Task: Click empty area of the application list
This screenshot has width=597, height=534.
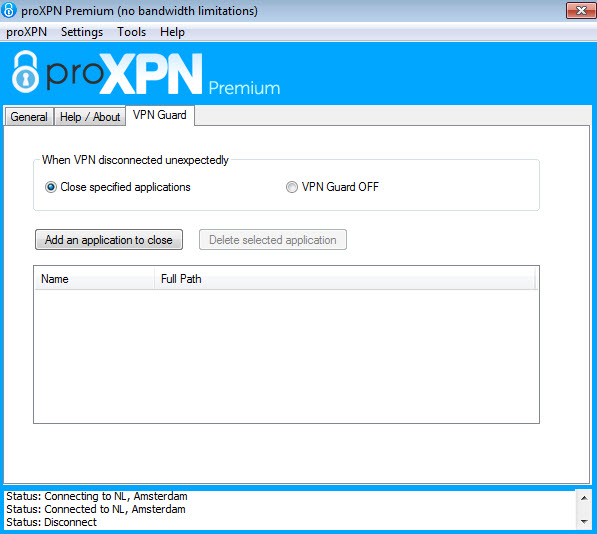Action: pyautogui.click(x=286, y=356)
